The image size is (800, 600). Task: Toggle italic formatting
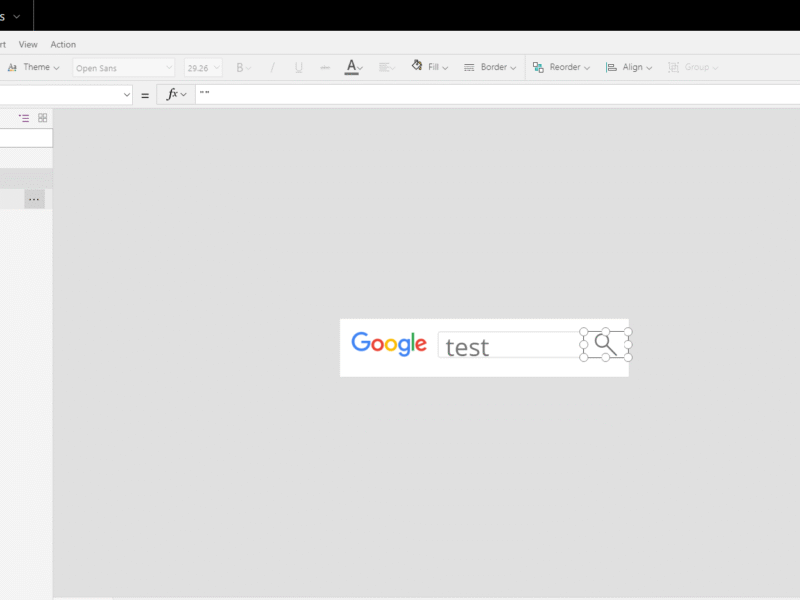coord(272,67)
